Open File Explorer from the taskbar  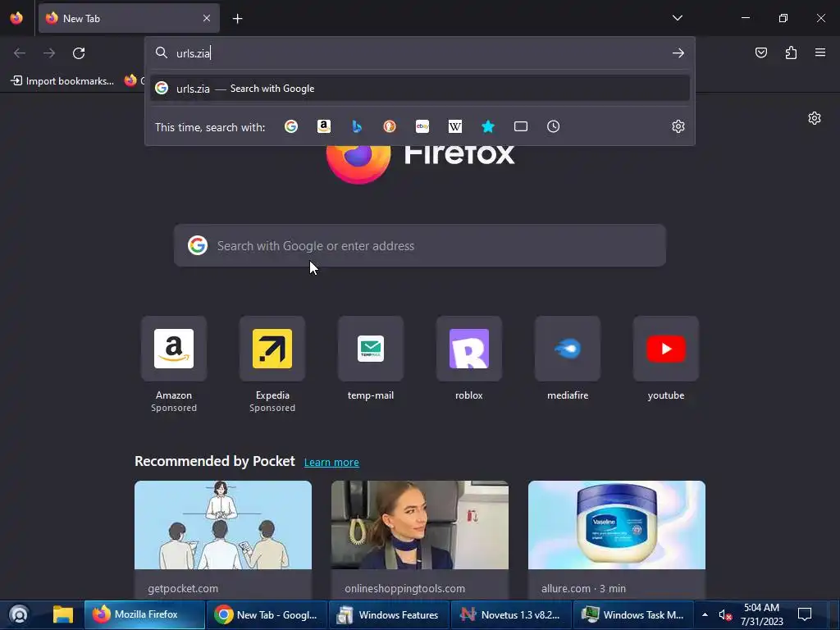point(62,614)
